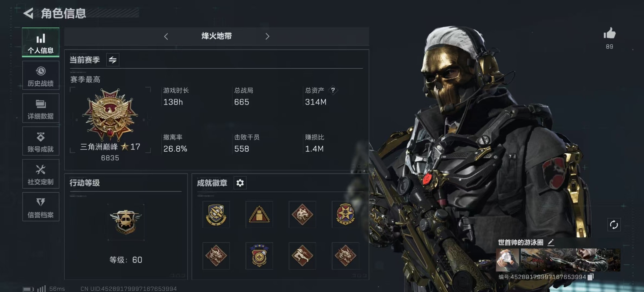644x292 pixels.
Task: Click the yellow triangle achievement badge
Action: tap(259, 215)
